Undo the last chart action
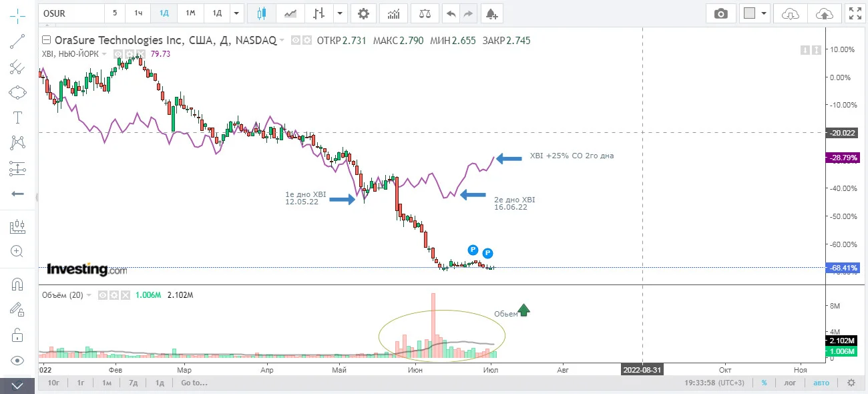This screenshot has height=394, width=868. tap(451, 13)
